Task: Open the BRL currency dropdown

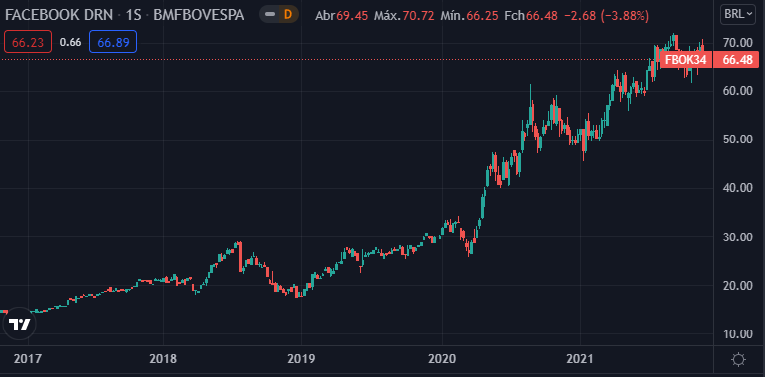Action: [x=739, y=15]
